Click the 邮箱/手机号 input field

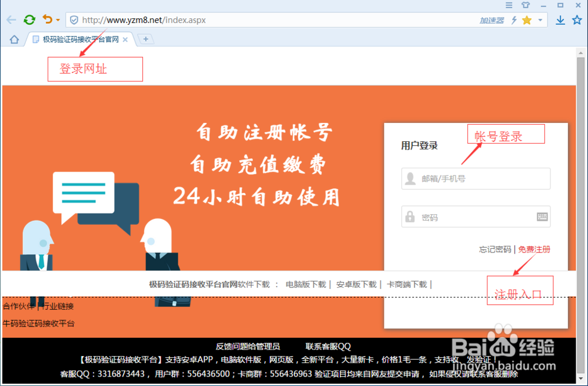(476, 178)
